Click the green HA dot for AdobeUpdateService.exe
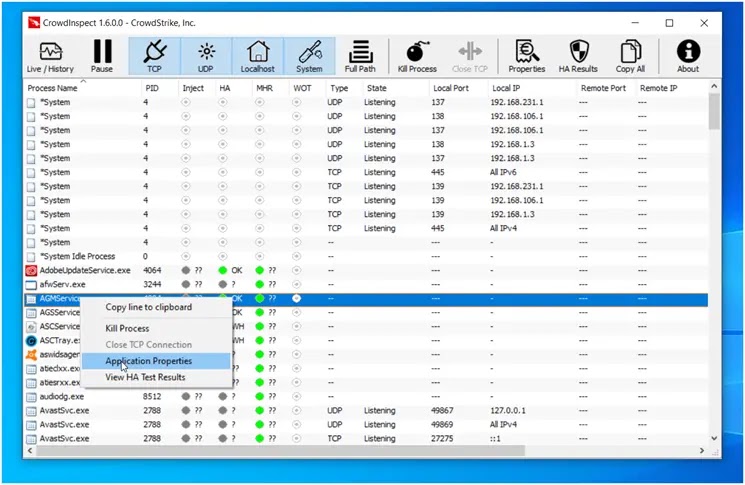 coord(222,270)
